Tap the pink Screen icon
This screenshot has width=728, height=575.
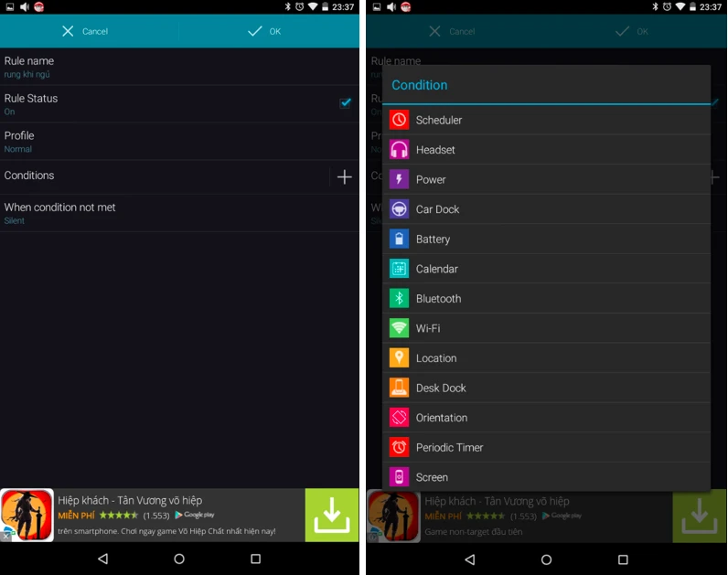point(399,476)
